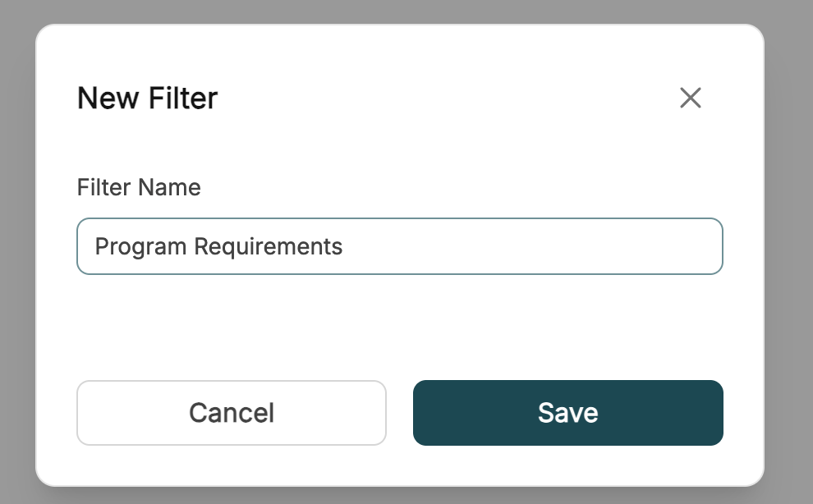Focus the Filter Name text field
The width and height of the screenshot is (813, 504).
(400, 246)
